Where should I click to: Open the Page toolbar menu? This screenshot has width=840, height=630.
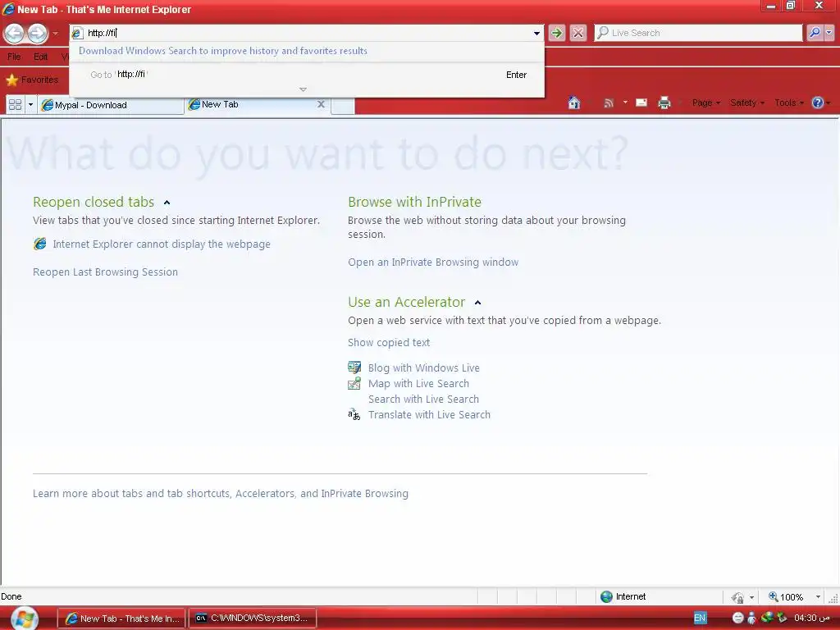[x=705, y=103]
